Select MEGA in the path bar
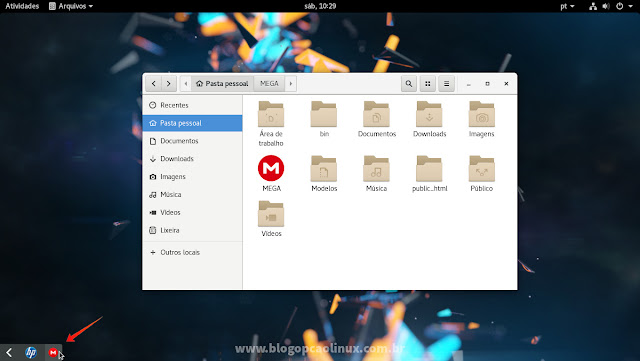Viewport: 640px width, 361px height. coord(269,84)
